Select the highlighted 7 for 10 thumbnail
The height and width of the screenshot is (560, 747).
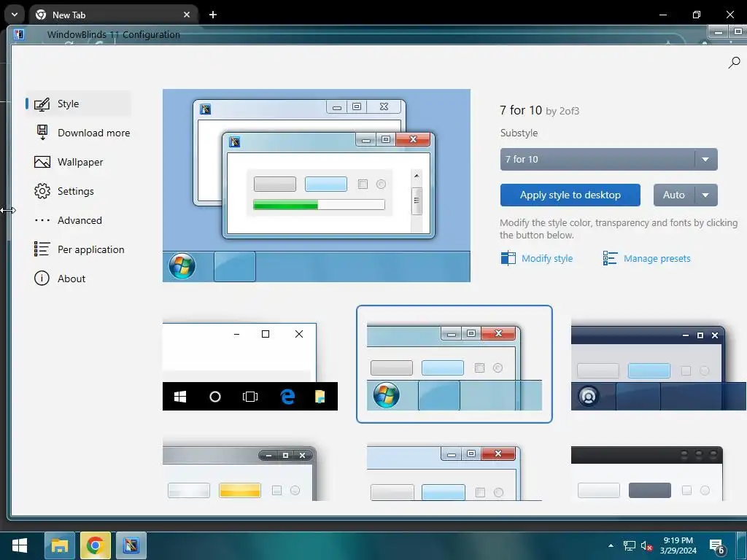pos(454,365)
